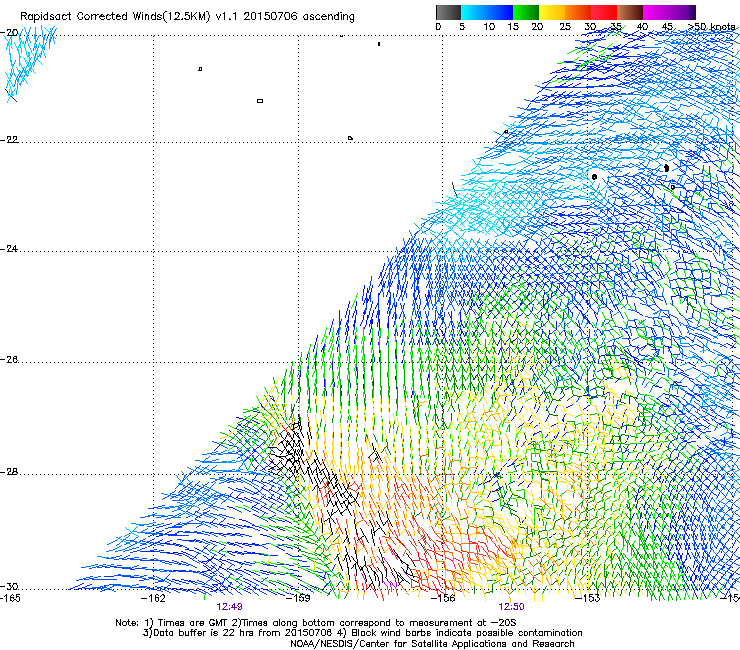The image size is (740, 650).
Task: Click the -162 longitude axis label
Action: [x=153, y=598]
